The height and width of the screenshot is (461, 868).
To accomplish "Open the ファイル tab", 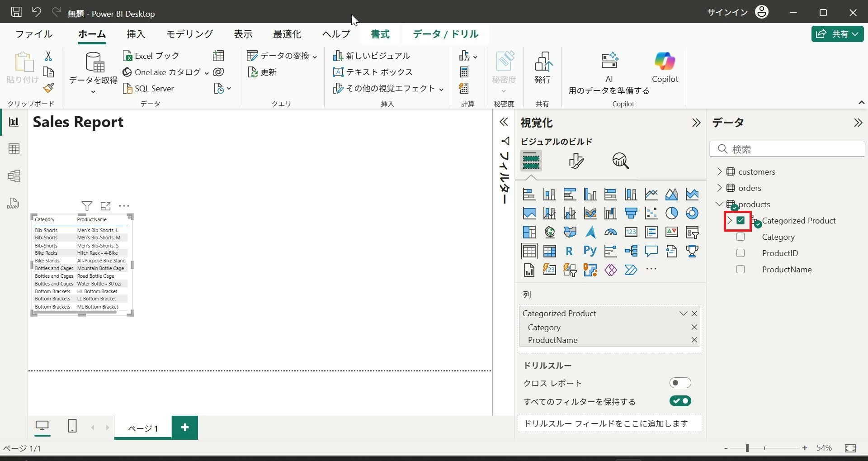I will click(x=34, y=34).
